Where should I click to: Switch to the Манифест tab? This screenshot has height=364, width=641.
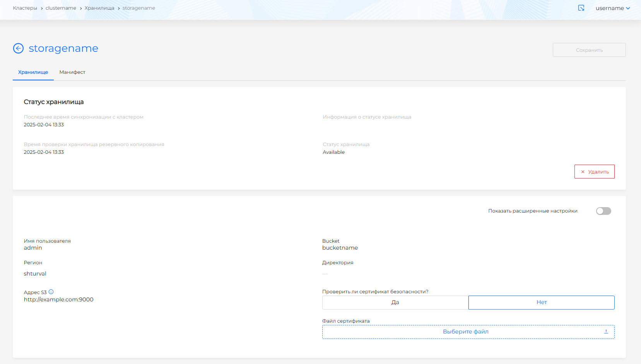[x=72, y=72]
